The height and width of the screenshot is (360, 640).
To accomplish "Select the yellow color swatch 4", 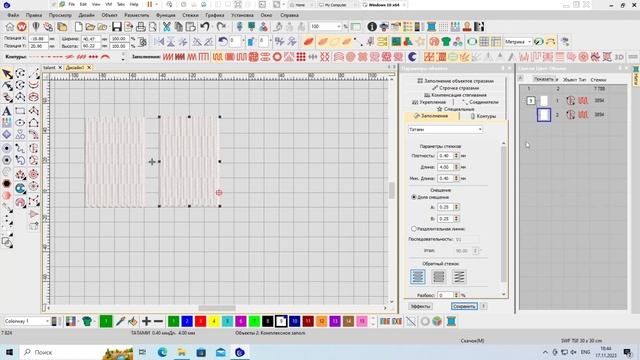I will coord(214,322).
